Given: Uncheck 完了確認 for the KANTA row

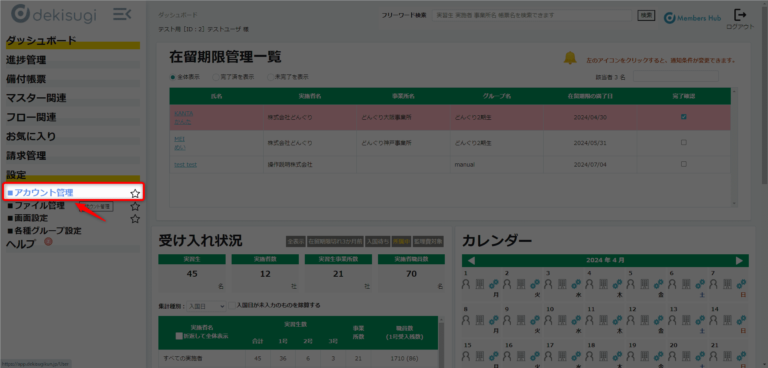Looking at the screenshot, I should [x=684, y=117].
